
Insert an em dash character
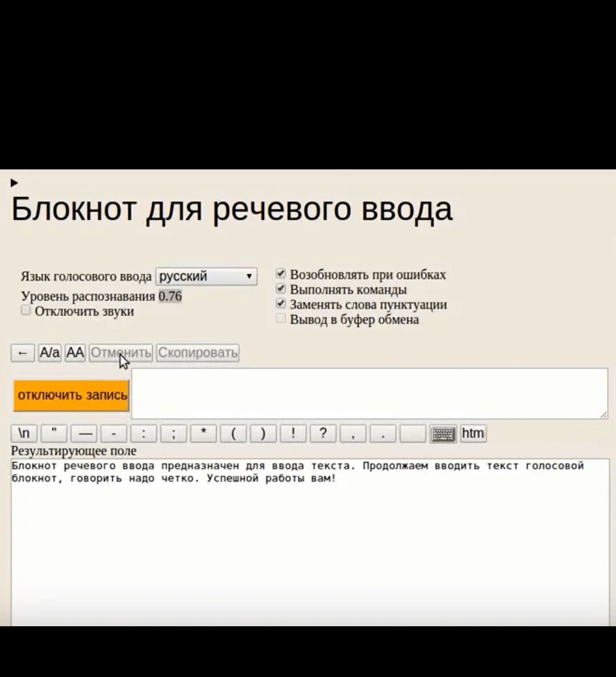click(84, 433)
